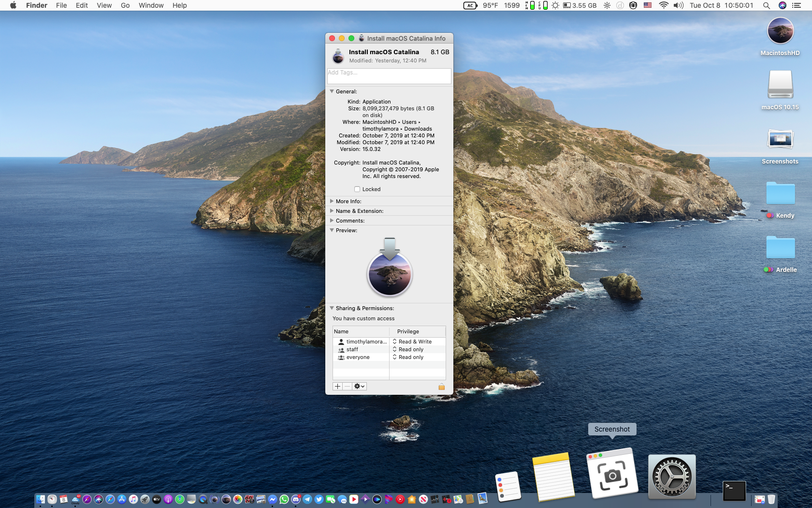
Task: Open Notification Center list icon
Action: (x=797, y=5)
